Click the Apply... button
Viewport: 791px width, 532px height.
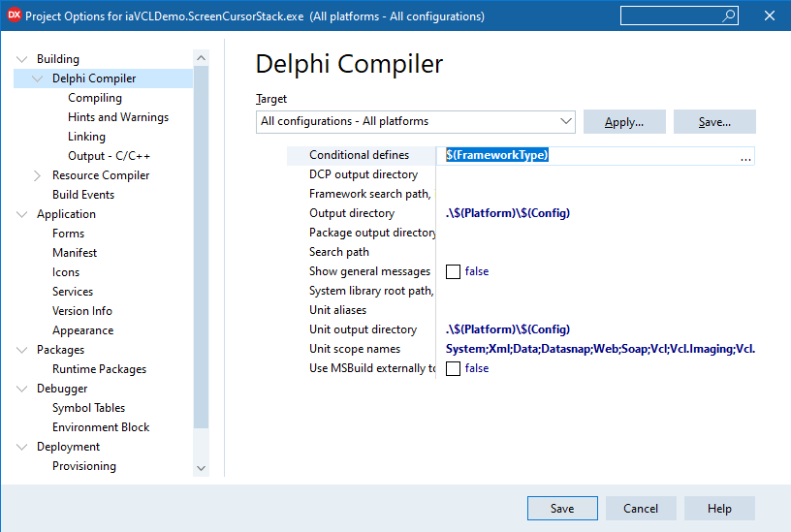pos(624,121)
